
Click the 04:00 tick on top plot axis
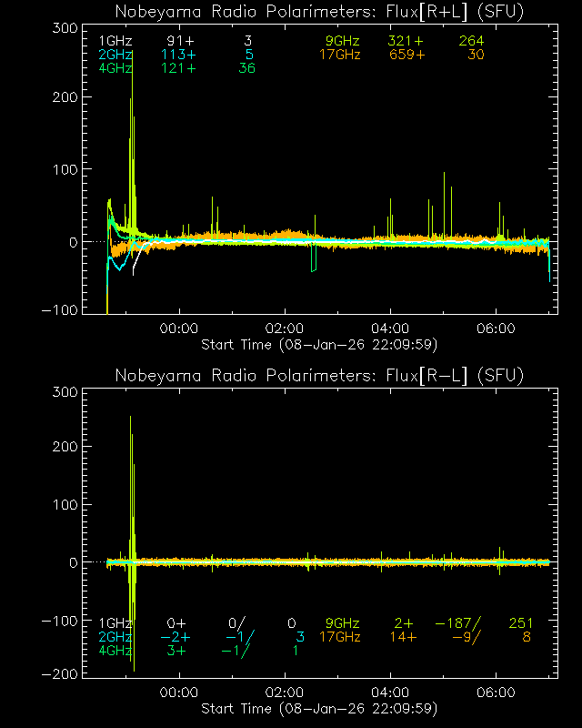[x=390, y=329]
